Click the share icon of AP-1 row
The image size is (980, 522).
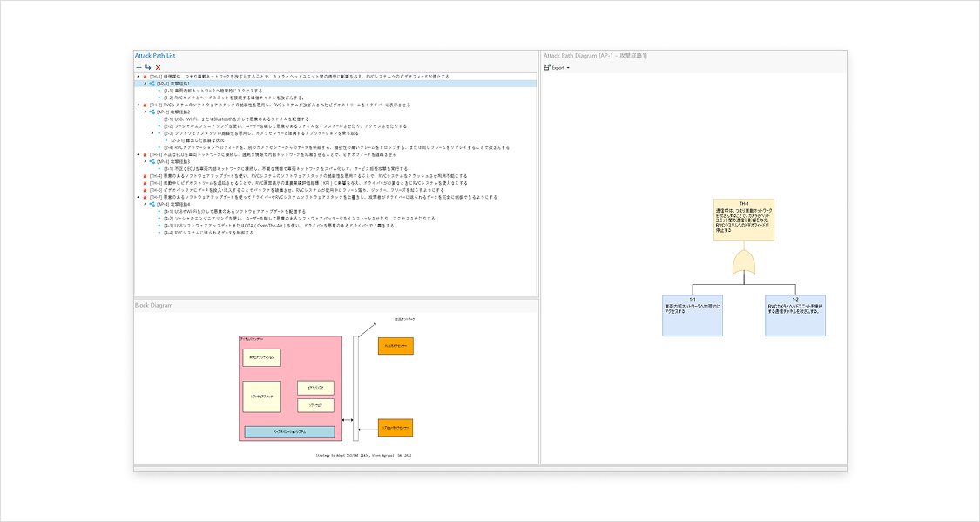[152, 83]
